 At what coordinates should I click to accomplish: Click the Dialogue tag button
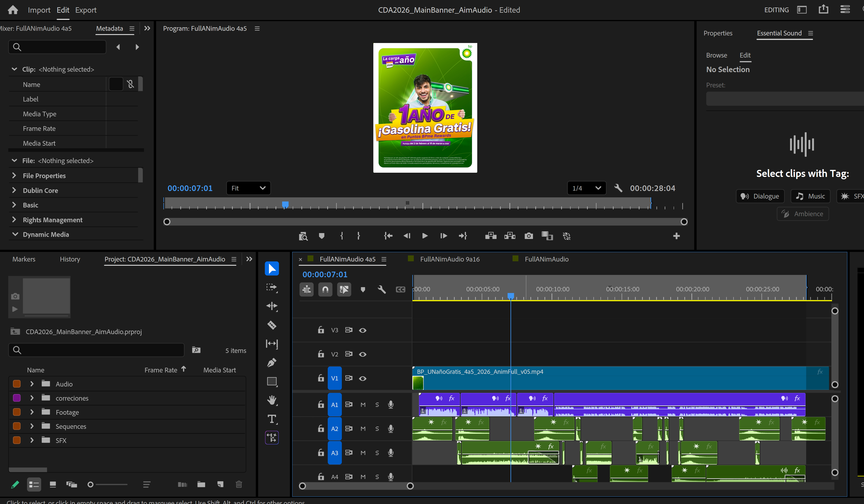760,196
